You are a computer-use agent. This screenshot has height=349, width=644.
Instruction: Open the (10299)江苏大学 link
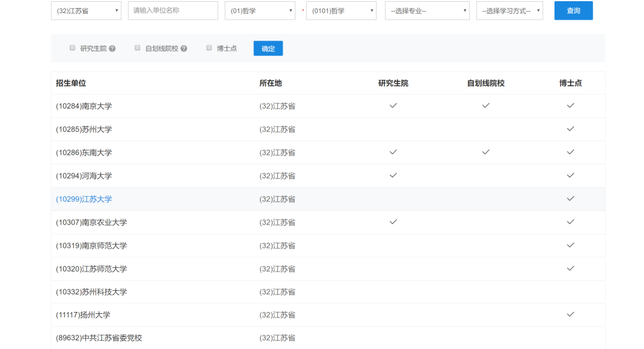coord(84,200)
